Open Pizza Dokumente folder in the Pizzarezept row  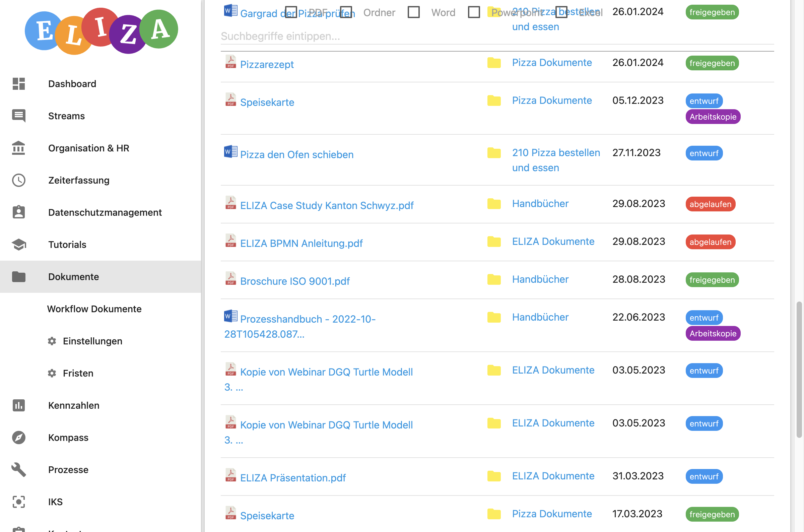552,63
